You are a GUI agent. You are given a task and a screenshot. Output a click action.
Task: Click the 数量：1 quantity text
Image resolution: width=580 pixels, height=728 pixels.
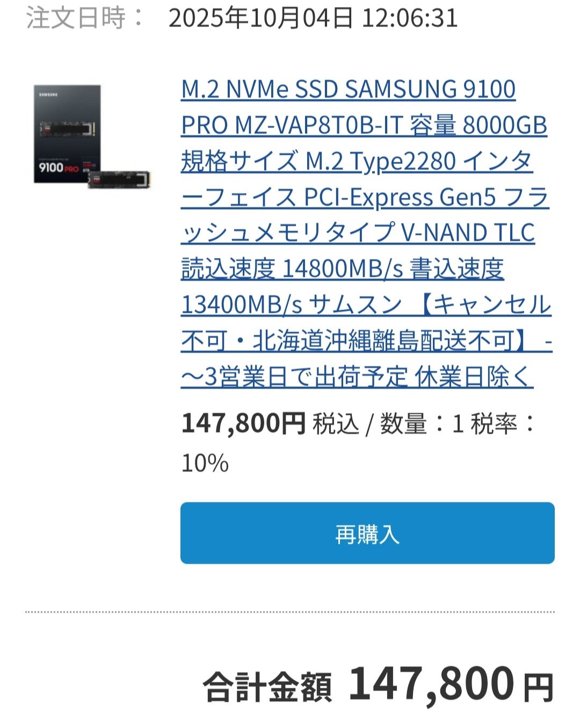point(422,424)
